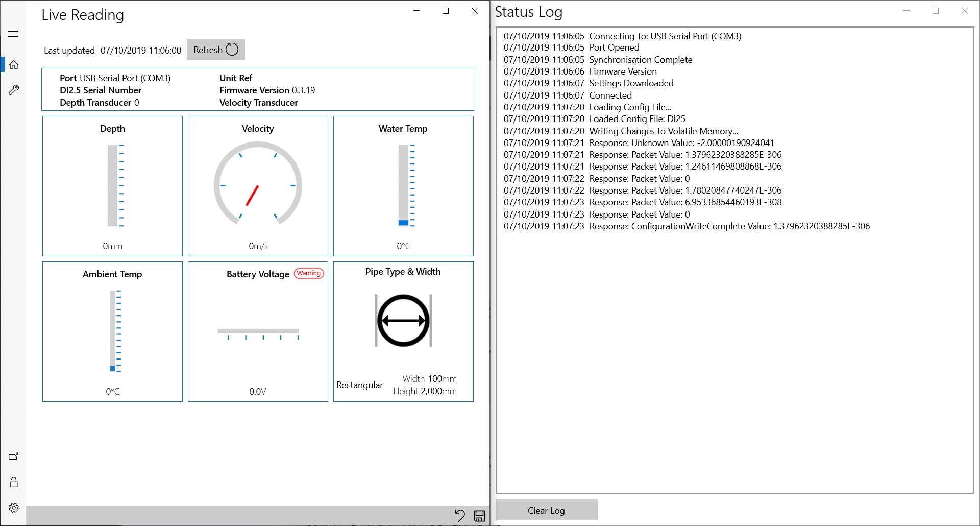Click the device info panel
The height and width of the screenshot is (526, 980).
[x=258, y=89]
